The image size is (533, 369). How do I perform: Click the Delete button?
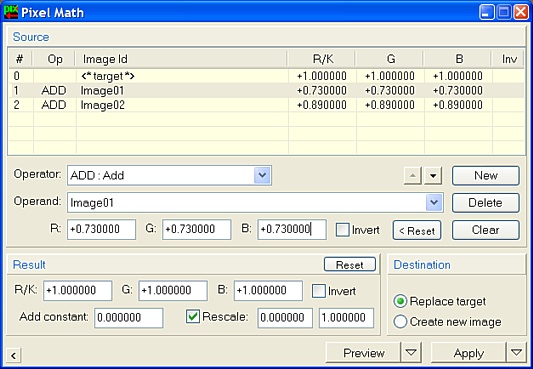486,203
